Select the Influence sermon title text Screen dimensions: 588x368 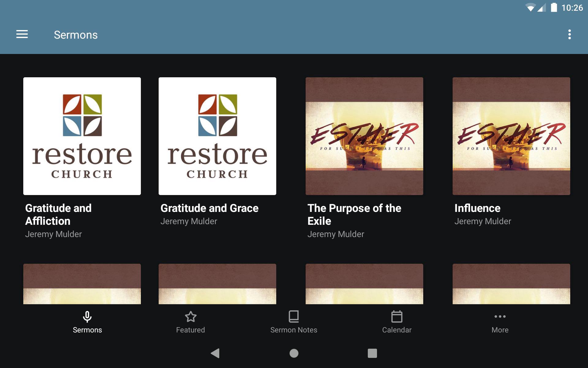point(477,208)
